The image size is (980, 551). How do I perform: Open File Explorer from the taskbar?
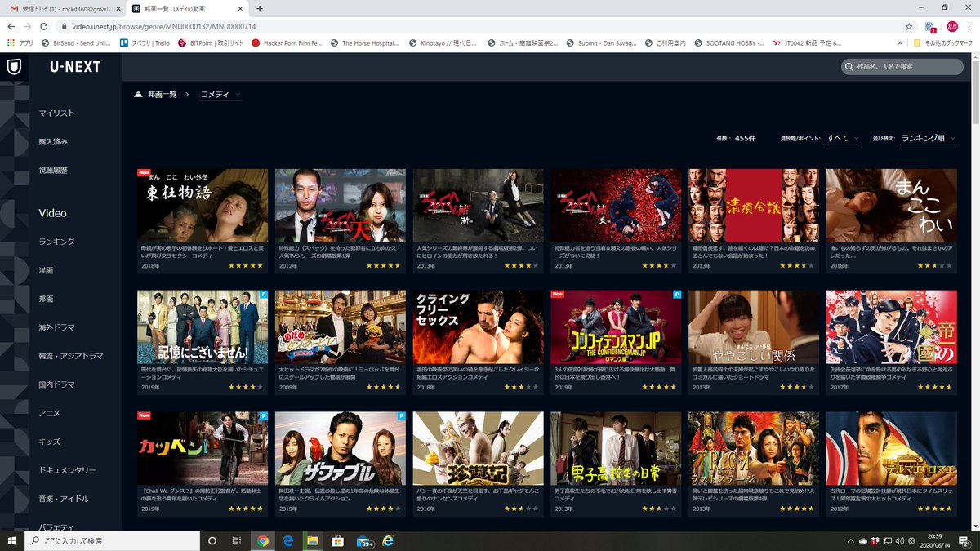click(312, 540)
